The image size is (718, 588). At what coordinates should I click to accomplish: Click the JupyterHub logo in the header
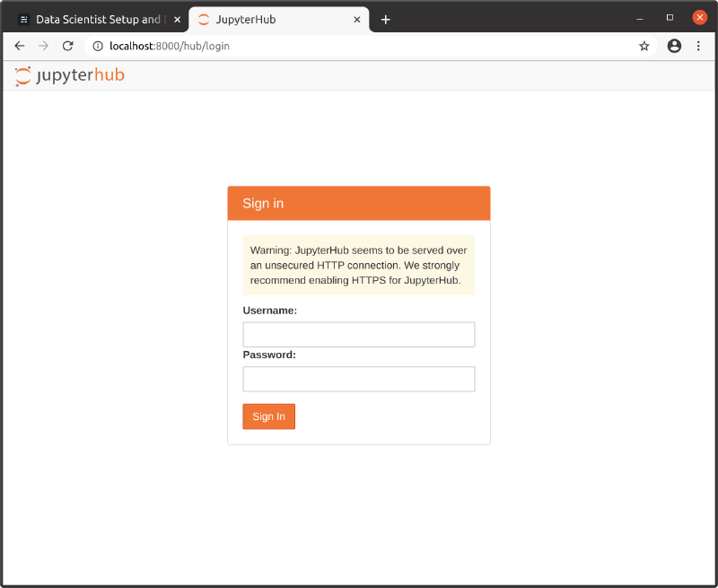(x=69, y=75)
